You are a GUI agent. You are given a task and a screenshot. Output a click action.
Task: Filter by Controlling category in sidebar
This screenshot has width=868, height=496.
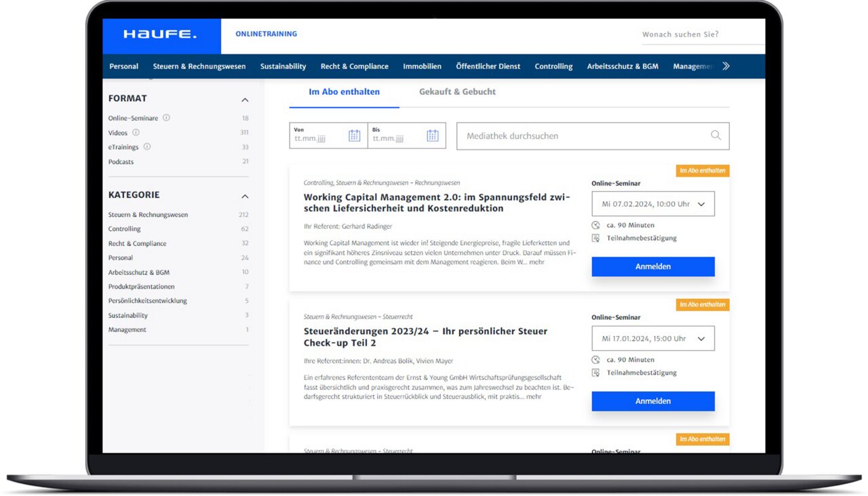point(124,229)
